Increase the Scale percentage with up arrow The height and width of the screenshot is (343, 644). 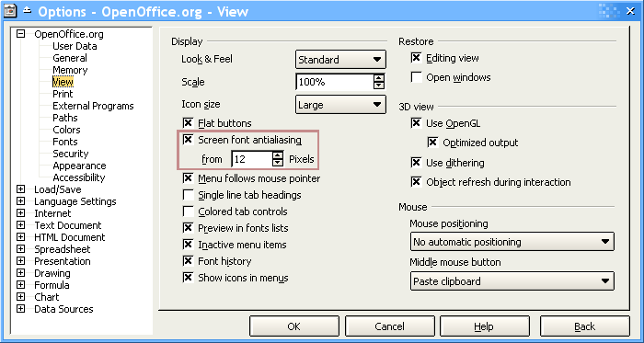tap(379, 78)
